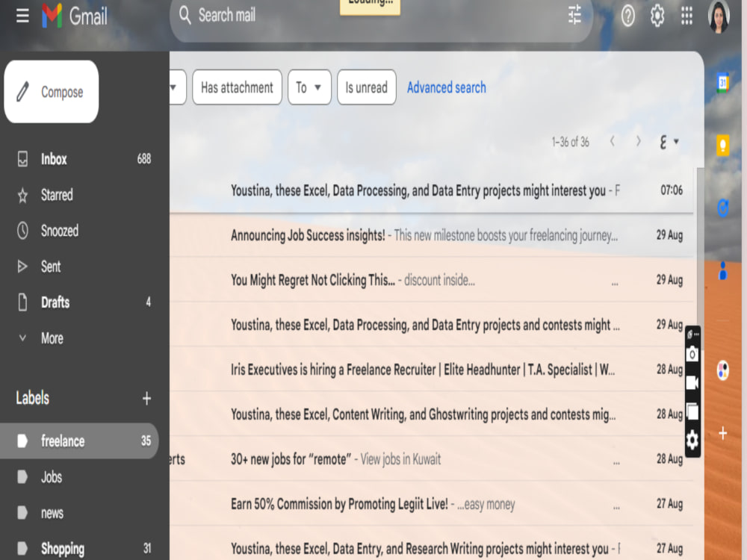
Task: Open 29 Aug Excel projects and contests email
Action: click(x=432, y=325)
